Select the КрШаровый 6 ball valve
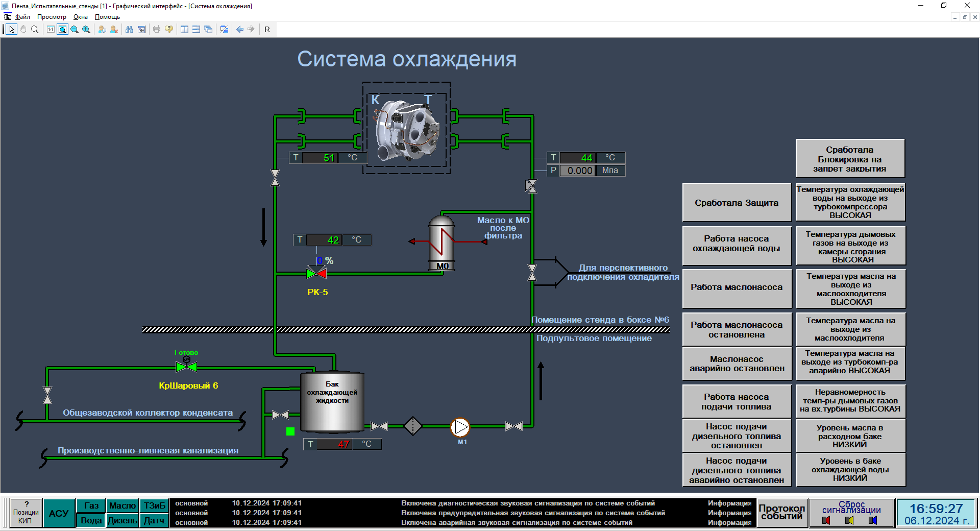 pyautogui.click(x=186, y=366)
